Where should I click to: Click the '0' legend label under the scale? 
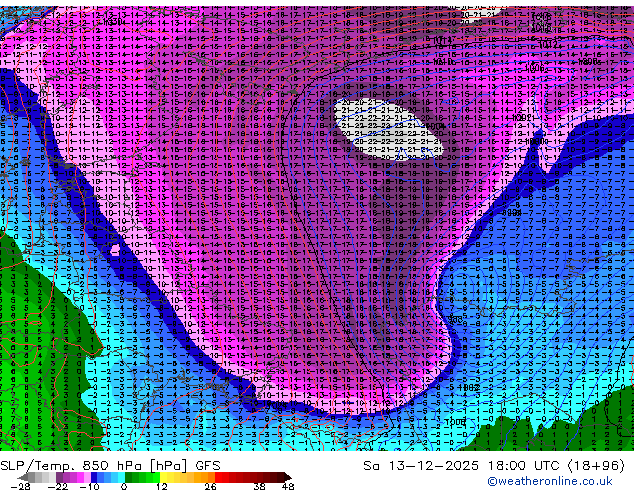(x=124, y=486)
